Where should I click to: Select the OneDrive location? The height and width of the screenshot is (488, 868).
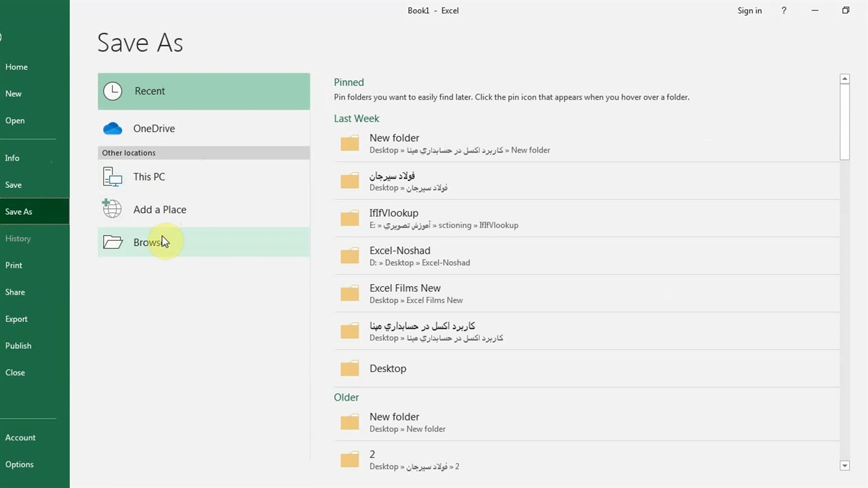point(203,128)
